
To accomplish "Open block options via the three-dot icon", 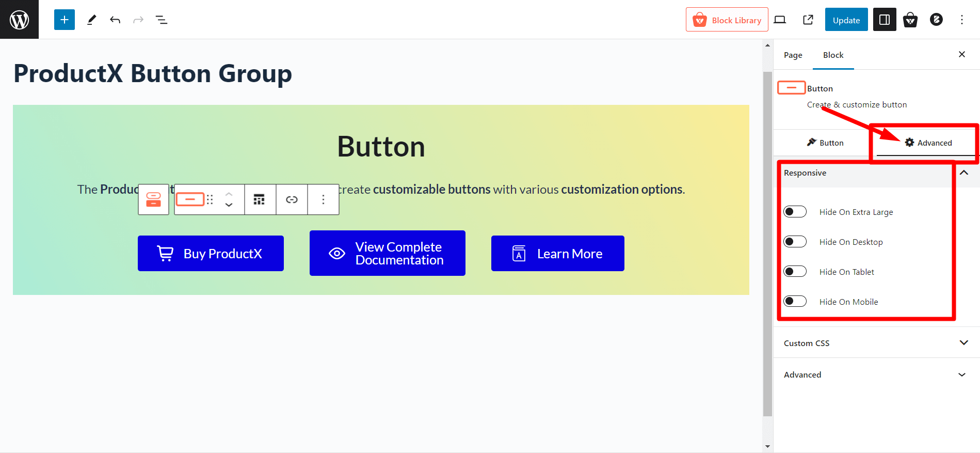I will click(x=323, y=199).
